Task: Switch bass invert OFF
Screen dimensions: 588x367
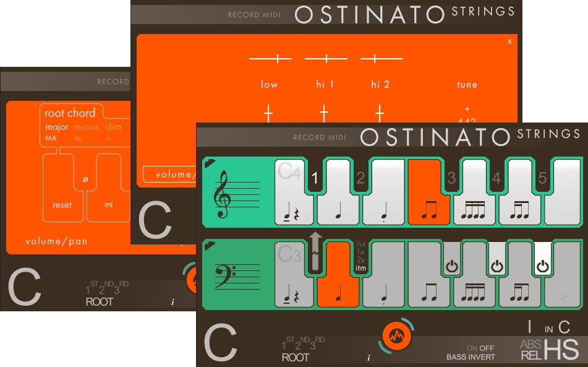Action: click(487, 348)
